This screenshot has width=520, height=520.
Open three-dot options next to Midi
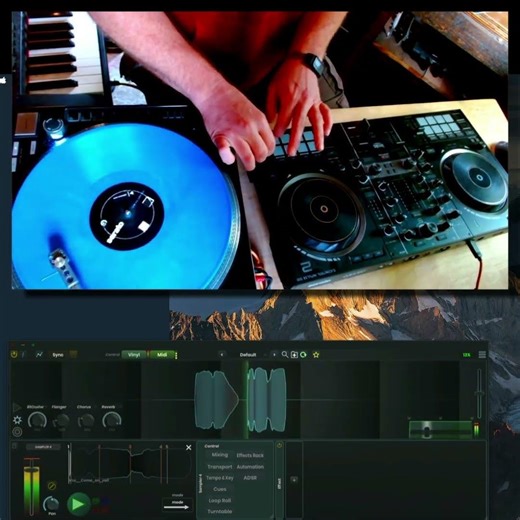pyautogui.click(x=176, y=355)
